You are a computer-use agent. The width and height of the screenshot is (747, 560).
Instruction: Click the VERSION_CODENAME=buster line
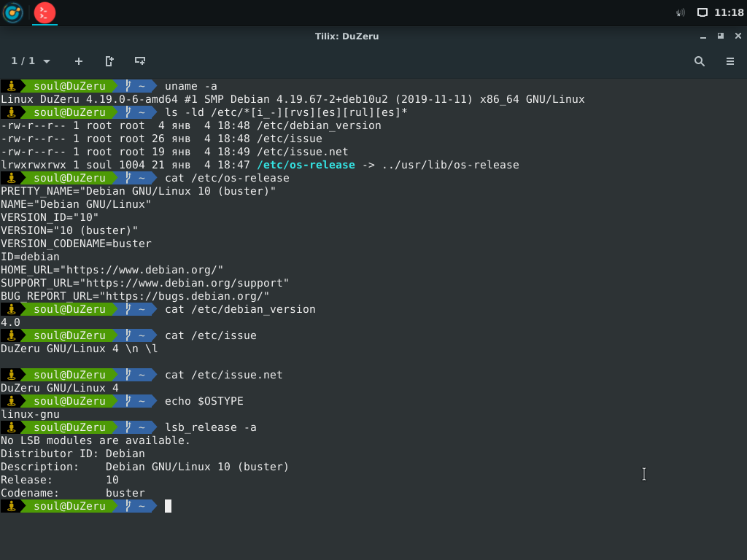pyautogui.click(x=76, y=244)
